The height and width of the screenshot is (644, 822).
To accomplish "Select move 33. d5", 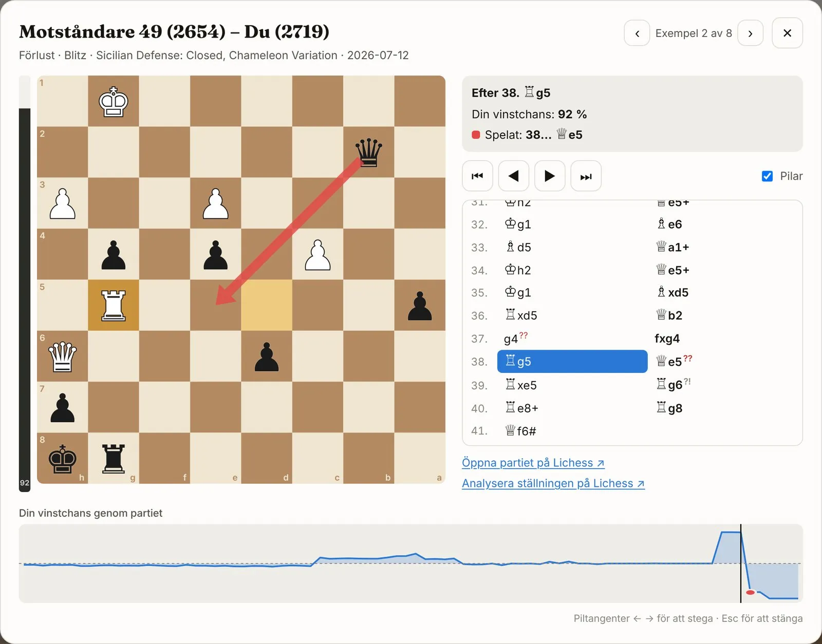I will point(518,247).
